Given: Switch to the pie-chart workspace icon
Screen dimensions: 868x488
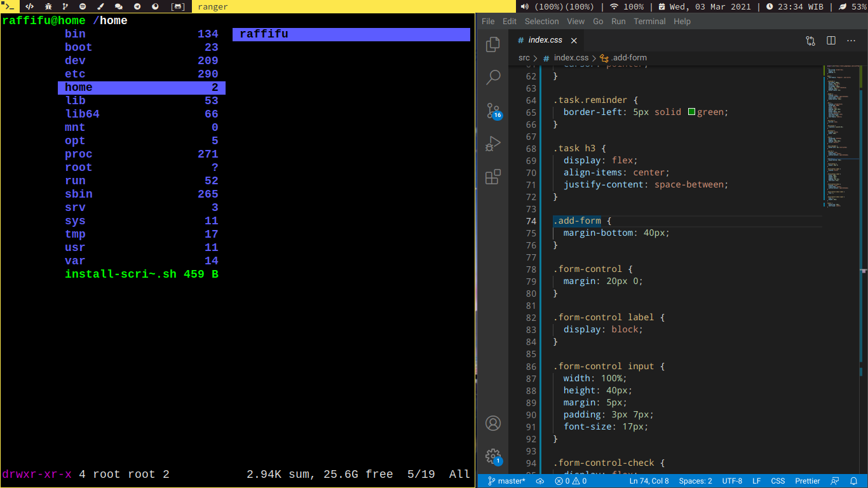Looking at the screenshot, I should pos(155,6).
